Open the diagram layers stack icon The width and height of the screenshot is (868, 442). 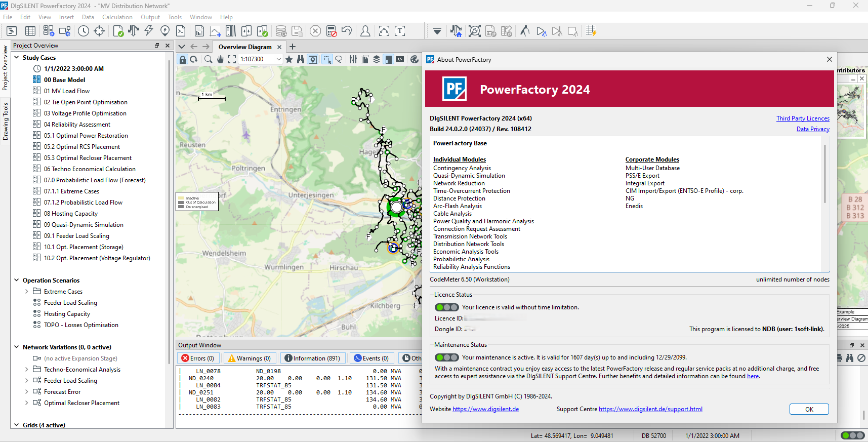pos(377,59)
